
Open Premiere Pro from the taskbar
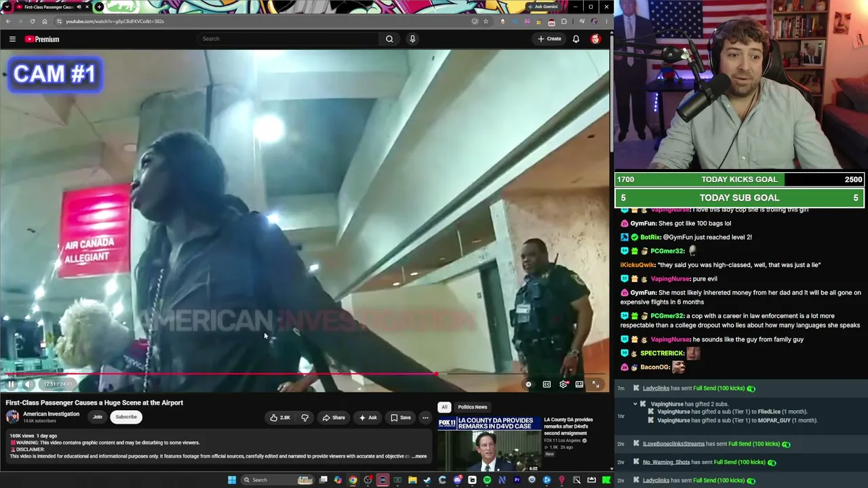point(517,480)
